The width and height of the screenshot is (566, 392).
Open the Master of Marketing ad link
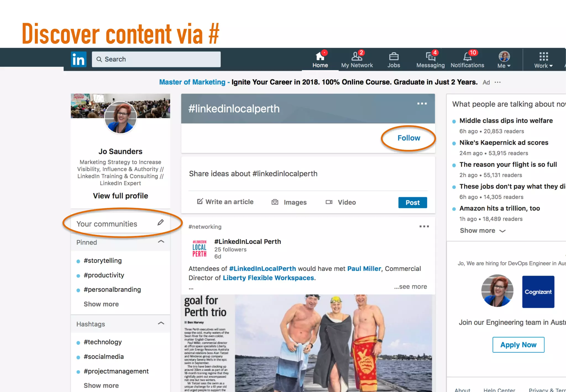pos(192,82)
